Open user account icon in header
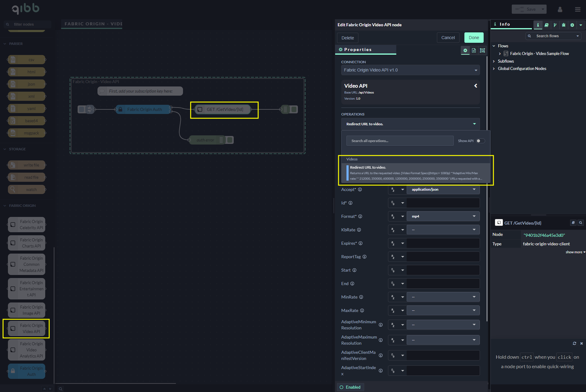Image resolution: width=586 pixels, height=392 pixels. (x=560, y=9)
